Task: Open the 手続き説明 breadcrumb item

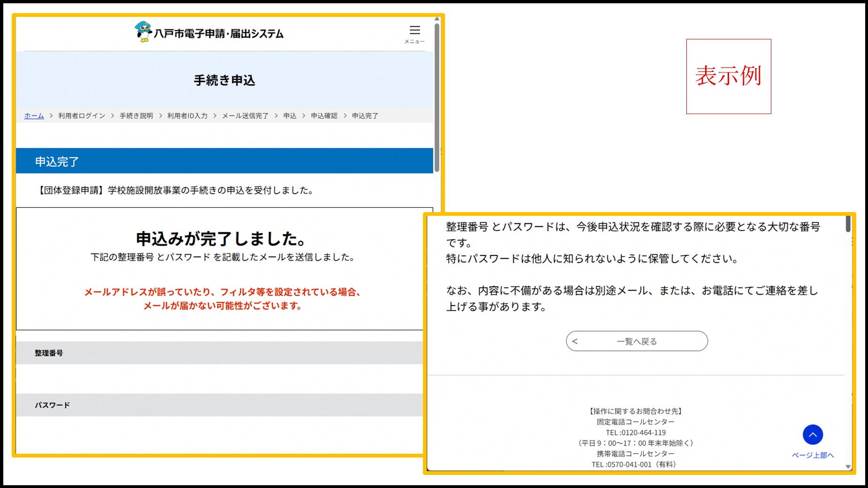Action: point(137,115)
